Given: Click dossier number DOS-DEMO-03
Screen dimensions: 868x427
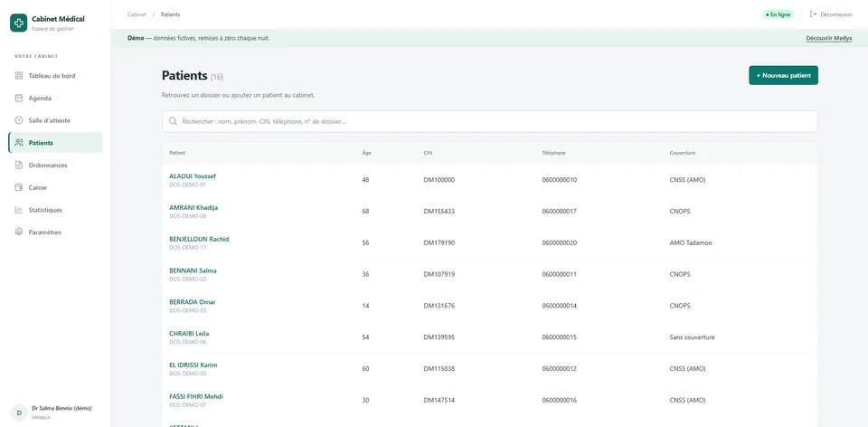Looking at the screenshot, I should point(188,374).
